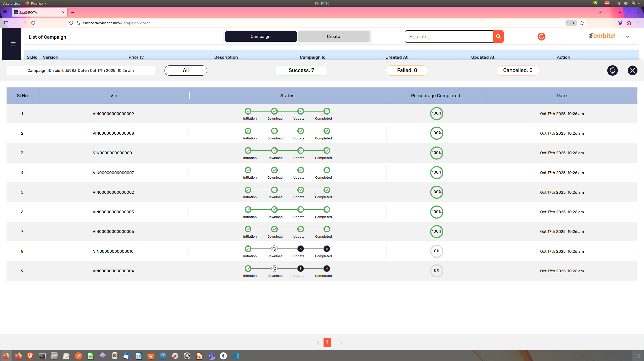Viewport: 644px width, 361px height.
Task: Refresh campaign details with dark sync icon
Action: tap(612, 70)
